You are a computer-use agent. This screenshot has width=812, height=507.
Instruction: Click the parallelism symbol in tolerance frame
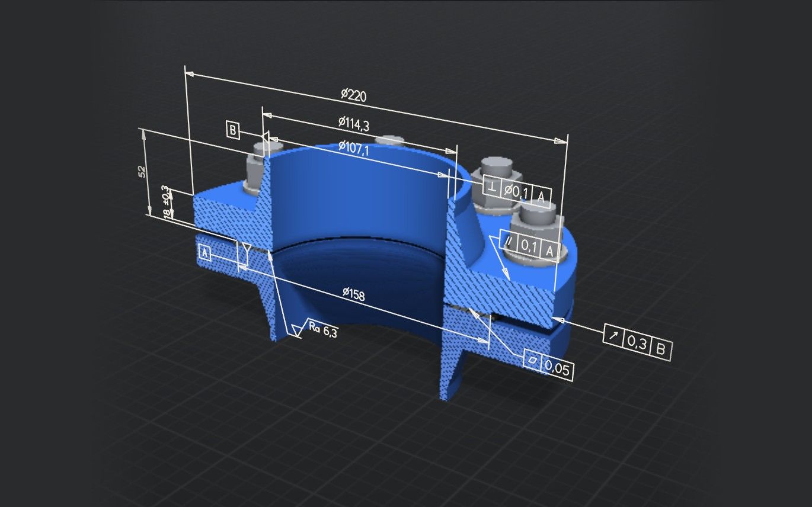pyautogui.click(x=509, y=240)
